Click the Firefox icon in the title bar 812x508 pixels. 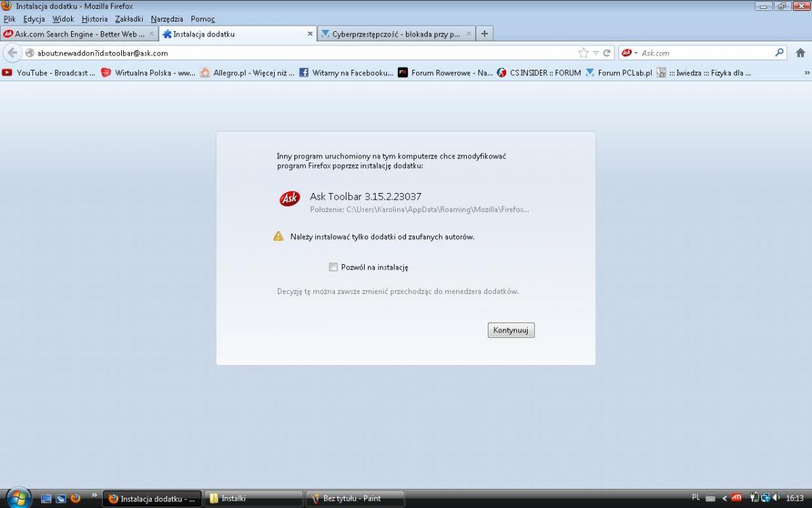coord(7,6)
